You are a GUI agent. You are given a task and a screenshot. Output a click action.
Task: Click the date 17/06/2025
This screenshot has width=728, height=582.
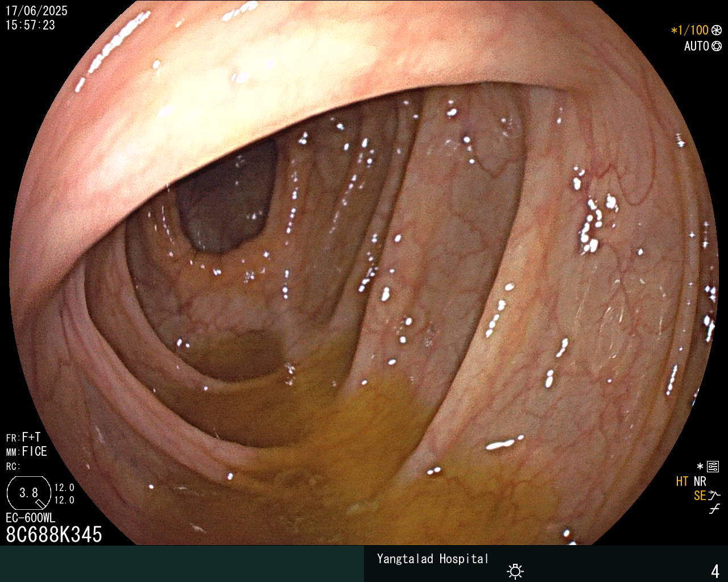(36, 11)
